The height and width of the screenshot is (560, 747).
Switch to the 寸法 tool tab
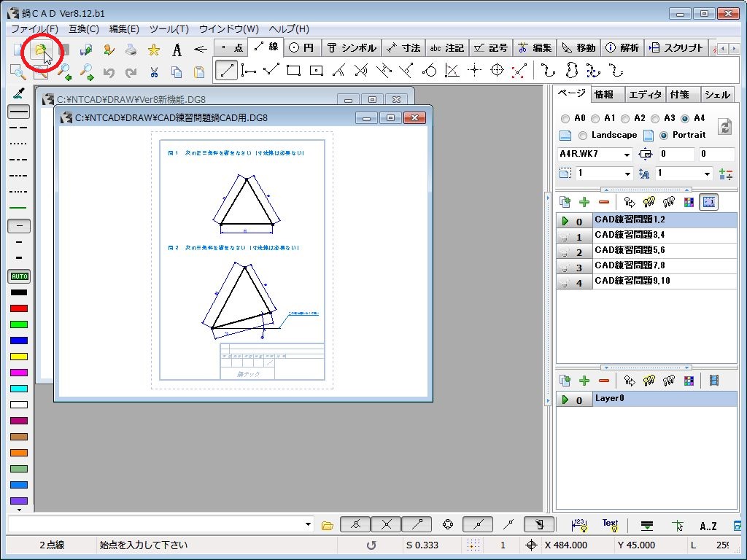[404, 47]
